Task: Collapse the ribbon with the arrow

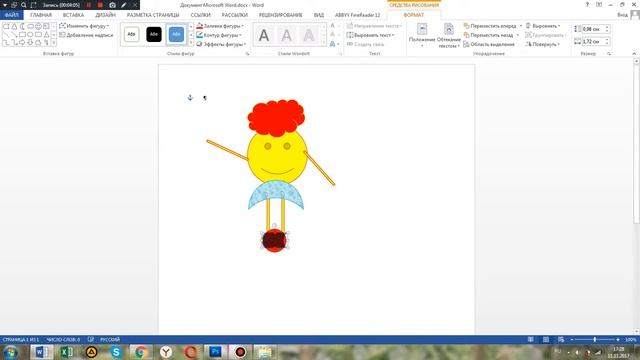Action: click(634, 53)
